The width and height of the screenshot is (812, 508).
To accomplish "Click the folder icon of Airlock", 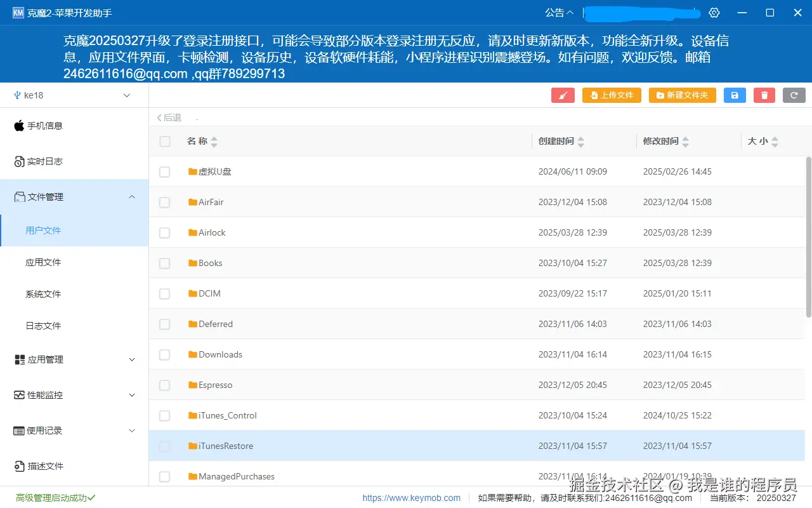I will click(193, 232).
